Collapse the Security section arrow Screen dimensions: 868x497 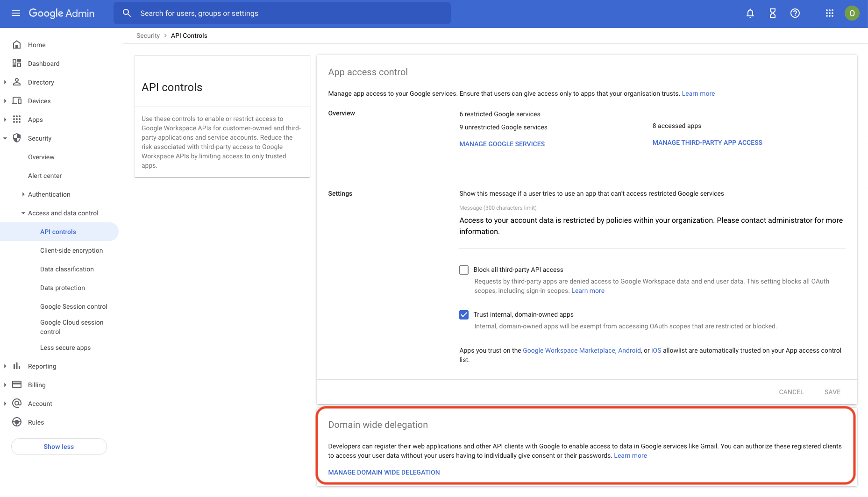(x=5, y=138)
